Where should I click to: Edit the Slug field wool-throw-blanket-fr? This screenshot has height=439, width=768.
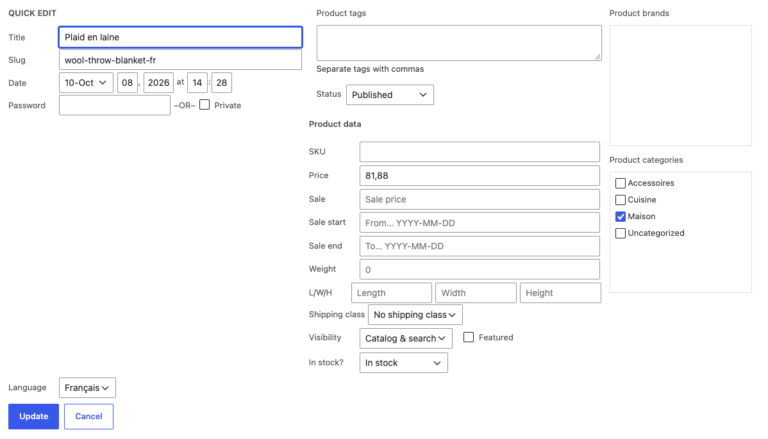coord(180,60)
